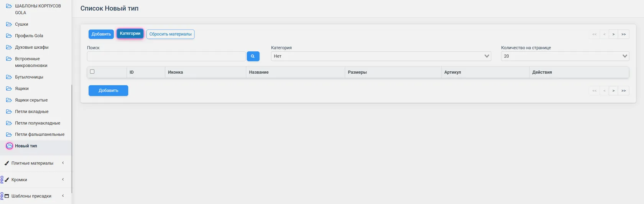Image resolution: width=644 pixels, height=204 pixels.
Task: Click the large Добавить button below table
Action: (108, 90)
